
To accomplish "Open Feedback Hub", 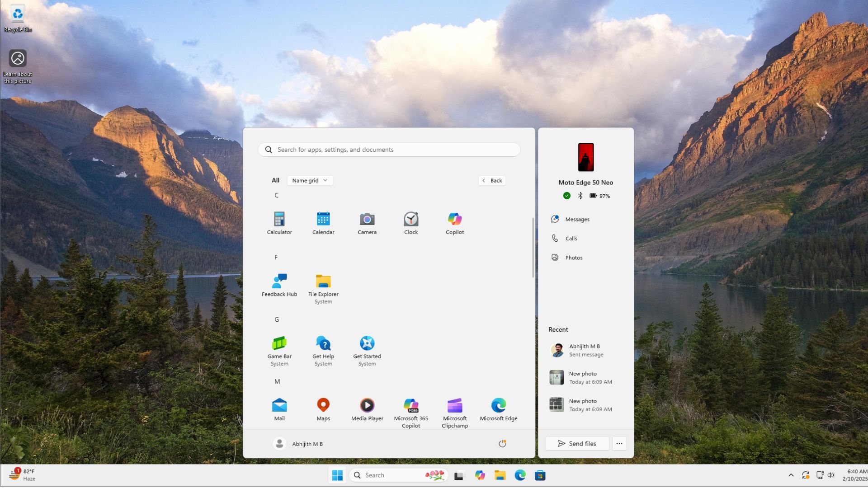I will coord(279,286).
